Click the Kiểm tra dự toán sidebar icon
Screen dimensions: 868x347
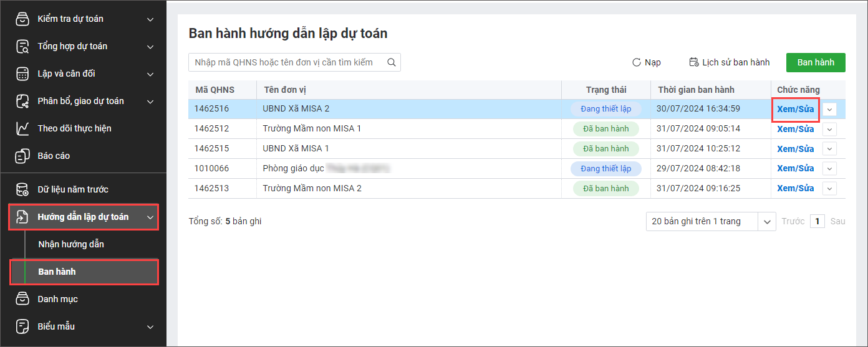[x=22, y=19]
